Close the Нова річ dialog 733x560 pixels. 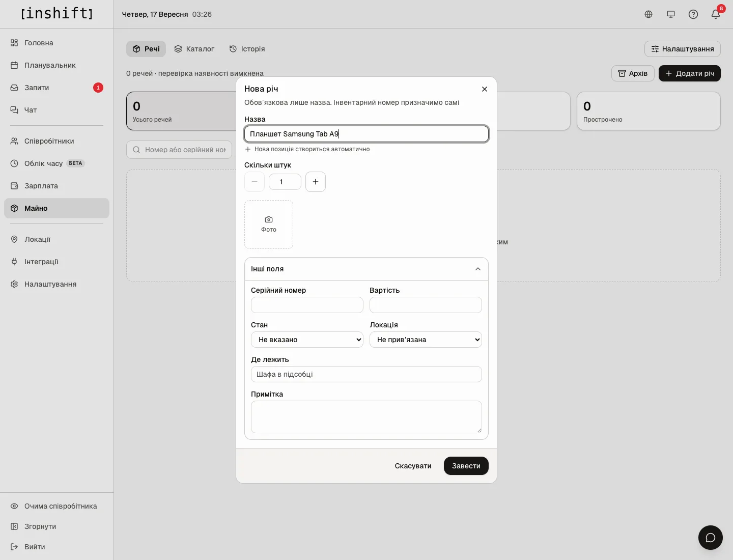point(485,89)
